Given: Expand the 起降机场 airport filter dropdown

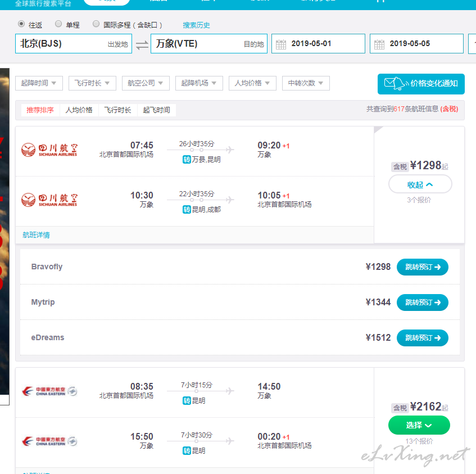Looking at the screenshot, I should click(199, 83).
